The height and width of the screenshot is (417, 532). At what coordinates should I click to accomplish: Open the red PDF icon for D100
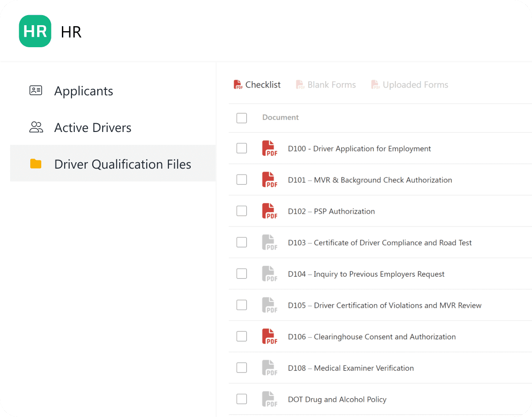point(270,148)
